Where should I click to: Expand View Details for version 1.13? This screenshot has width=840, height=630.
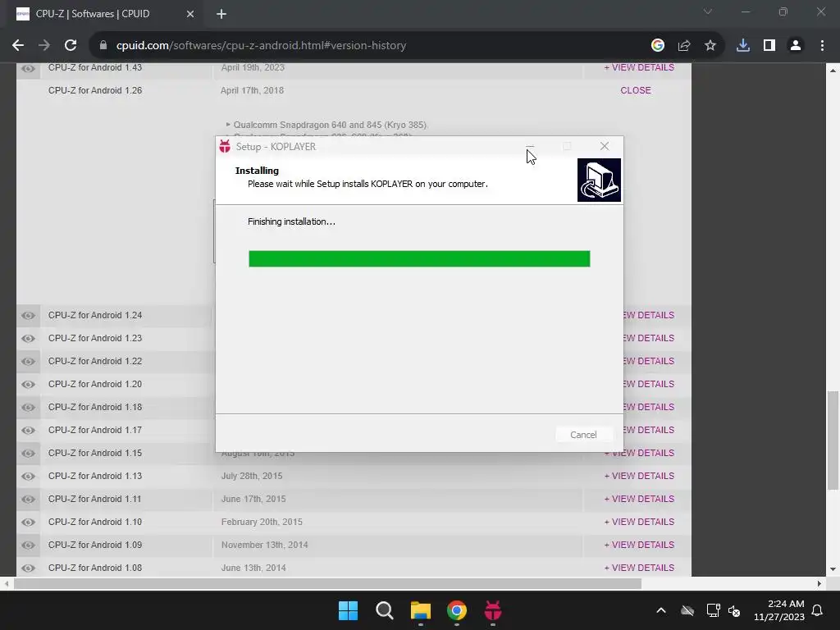click(x=639, y=477)
